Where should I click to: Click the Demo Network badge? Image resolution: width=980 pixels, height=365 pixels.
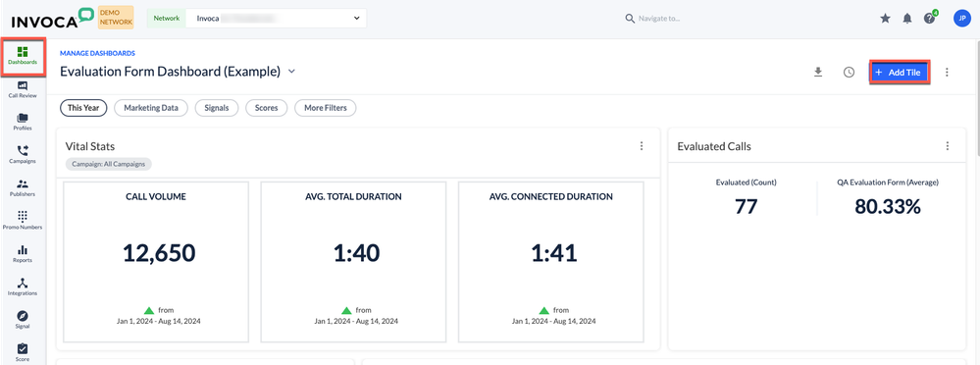117,18
